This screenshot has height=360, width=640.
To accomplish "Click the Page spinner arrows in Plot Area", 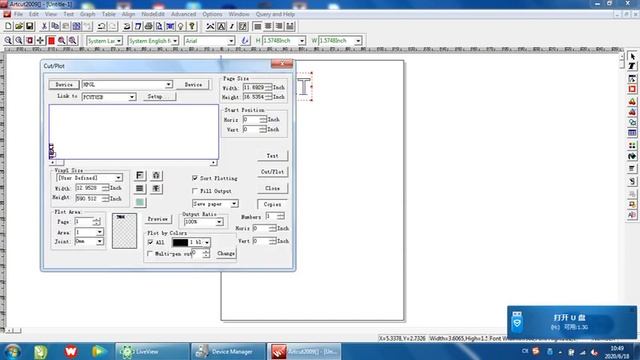I will pyautogui.click(x=96, y=222).
